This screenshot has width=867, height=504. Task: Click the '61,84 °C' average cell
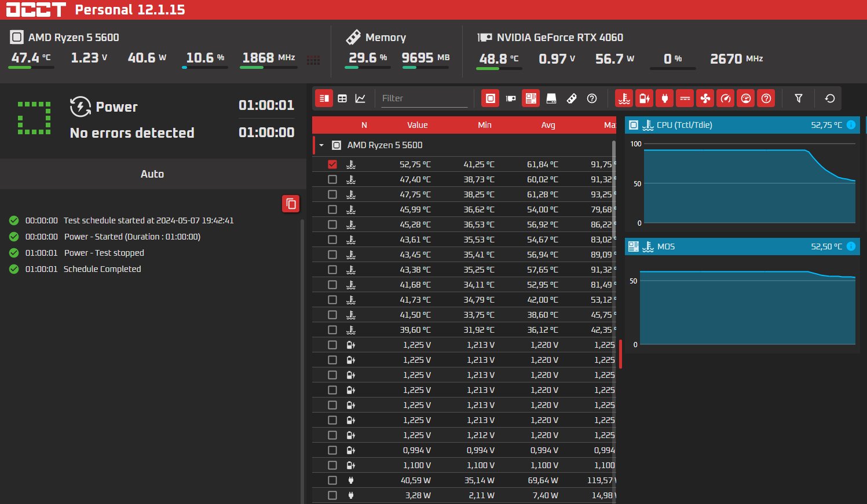pos(543,164)
